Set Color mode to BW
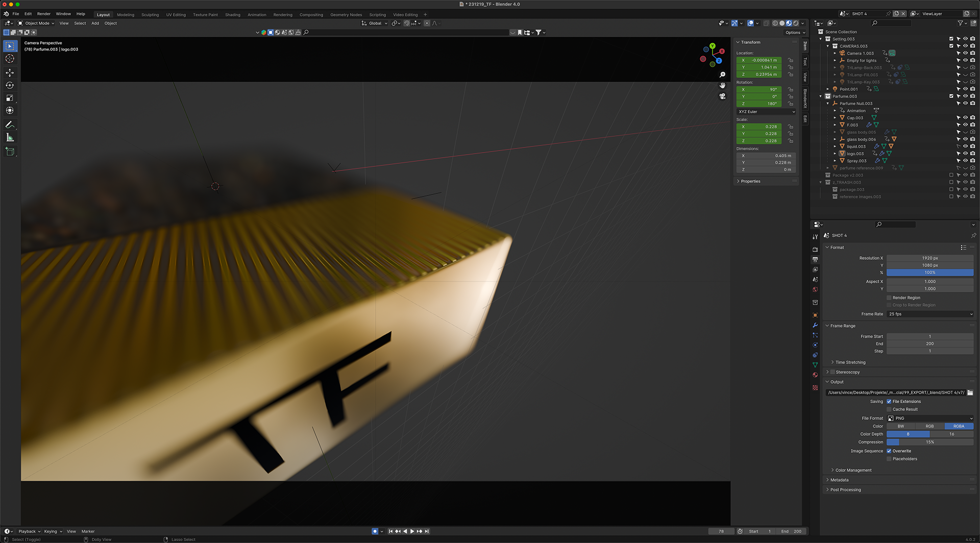980x543 pixels. (901, 427)
